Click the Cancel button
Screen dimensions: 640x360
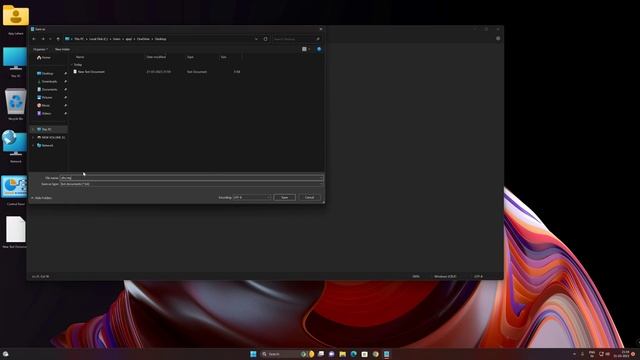(309, 198)
